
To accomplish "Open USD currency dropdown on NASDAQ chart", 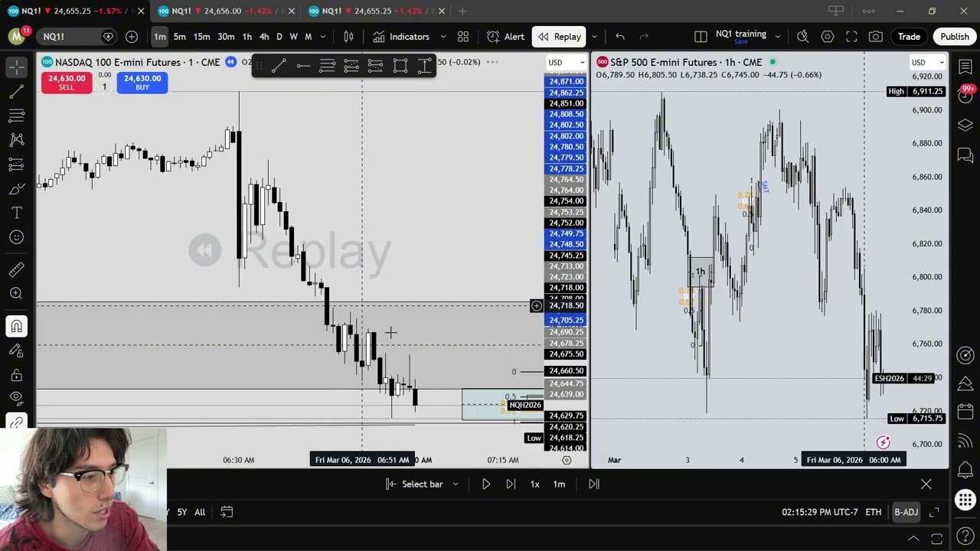I will 567,63.
